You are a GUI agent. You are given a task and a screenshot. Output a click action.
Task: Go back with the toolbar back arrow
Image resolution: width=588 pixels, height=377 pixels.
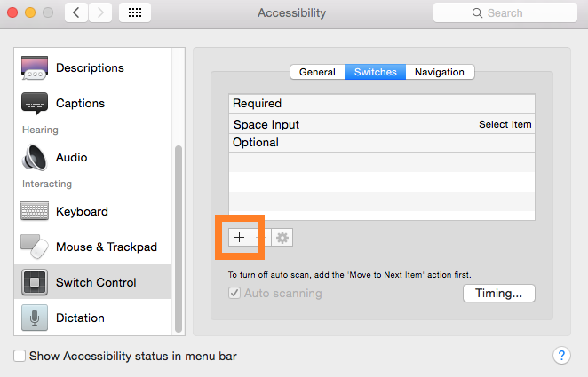(76, 12)
